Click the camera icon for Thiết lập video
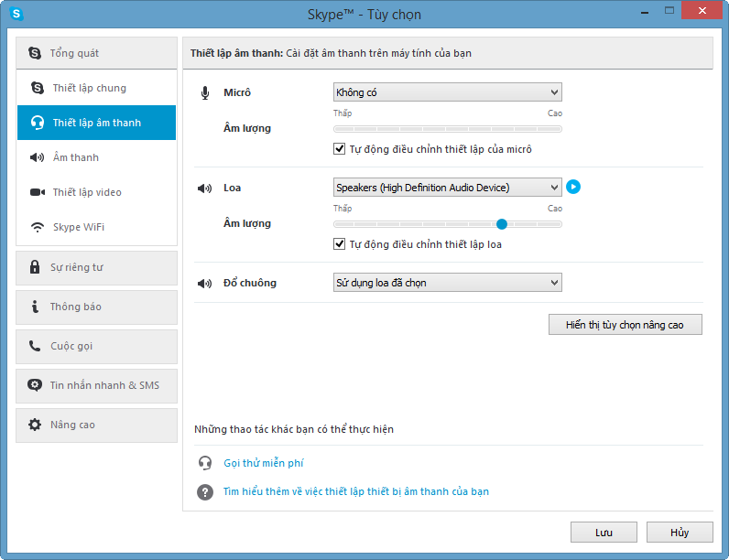The image size is (729, 560). [38, 192]
